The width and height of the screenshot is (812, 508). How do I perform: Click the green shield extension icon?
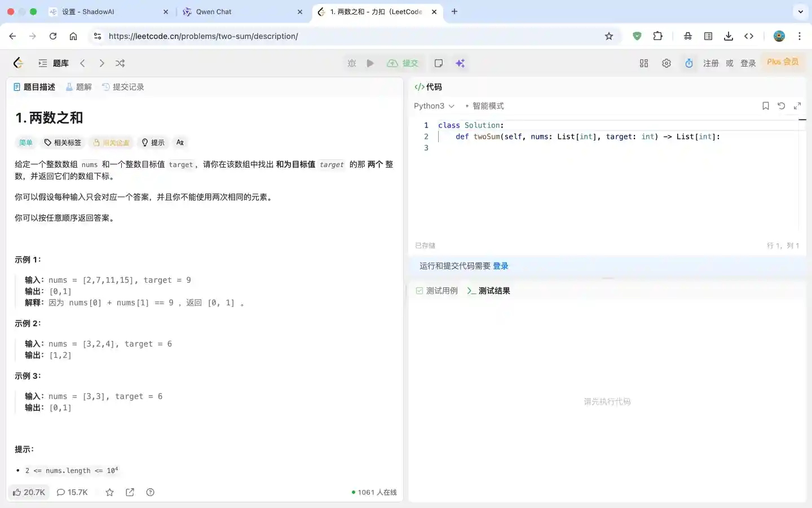[x=637, y=36]
